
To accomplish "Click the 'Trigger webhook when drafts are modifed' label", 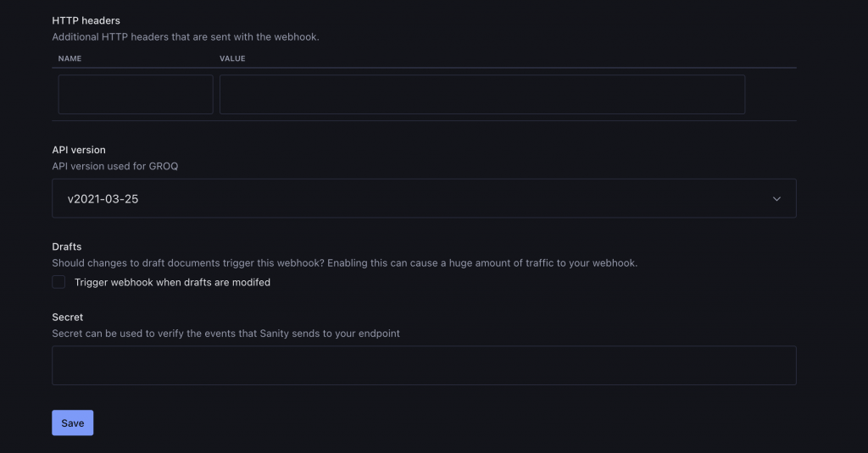I will tap(172, 282).
